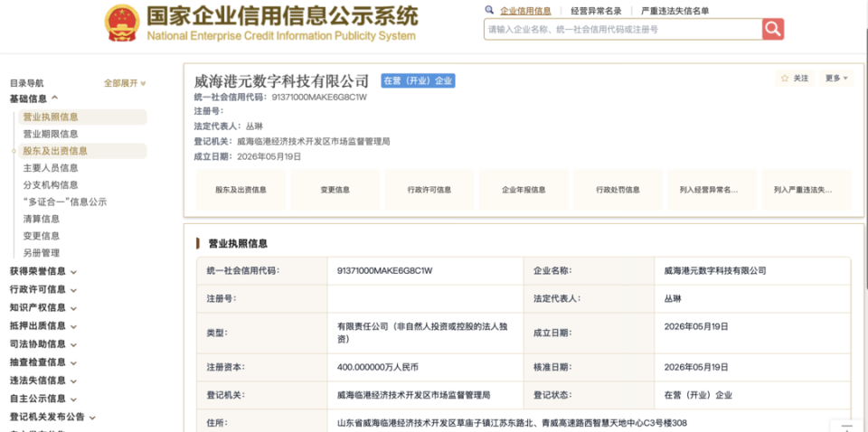The width and height of the screenshot is (868, 432).
Task: Expand the 行政许可信息 sidebar section
Action: [43, 289]
